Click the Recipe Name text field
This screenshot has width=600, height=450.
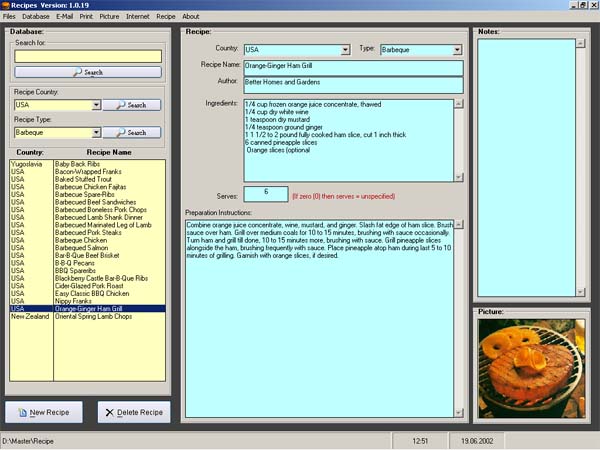pos(353,67)
